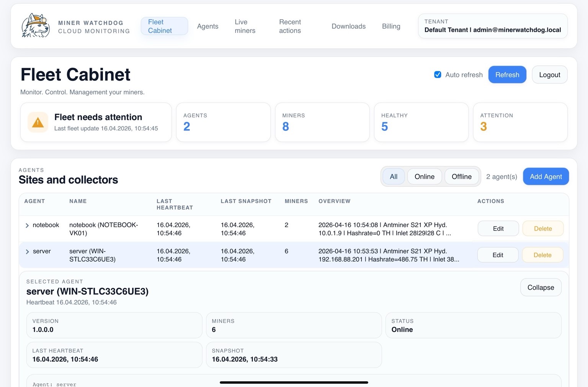588x387 pixels.
Task: Switch to Recent actions tab
Action: point(290,26)
